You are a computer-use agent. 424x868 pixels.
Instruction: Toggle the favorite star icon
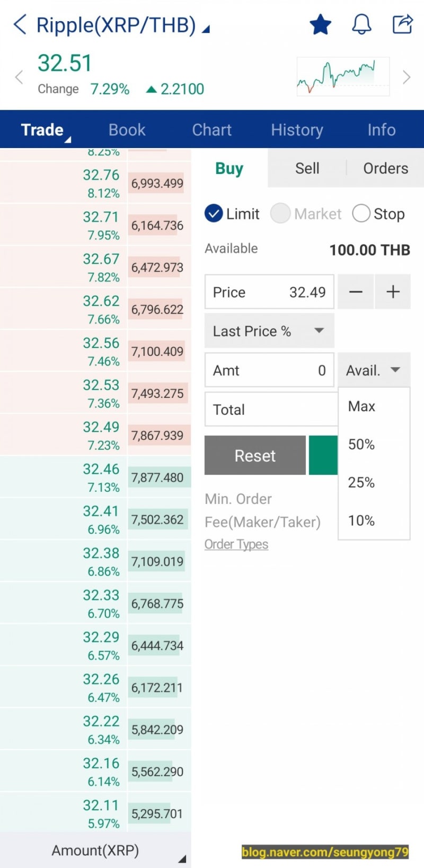pyautogui.click(x=320, y=24)
